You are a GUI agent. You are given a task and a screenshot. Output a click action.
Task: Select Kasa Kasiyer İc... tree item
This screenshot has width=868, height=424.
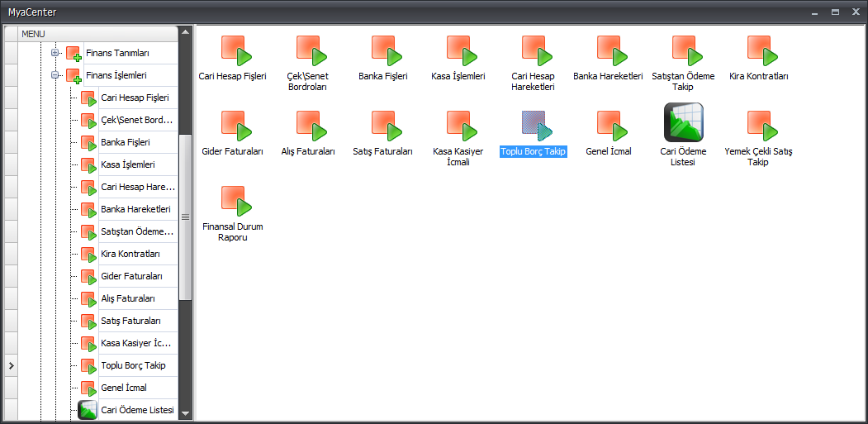click(136, 343)
